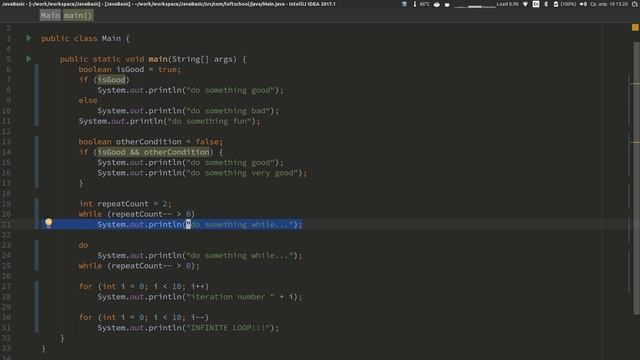Open the Main class breadcrumb
The image size is (640, 360).
(x=50, y=16)
